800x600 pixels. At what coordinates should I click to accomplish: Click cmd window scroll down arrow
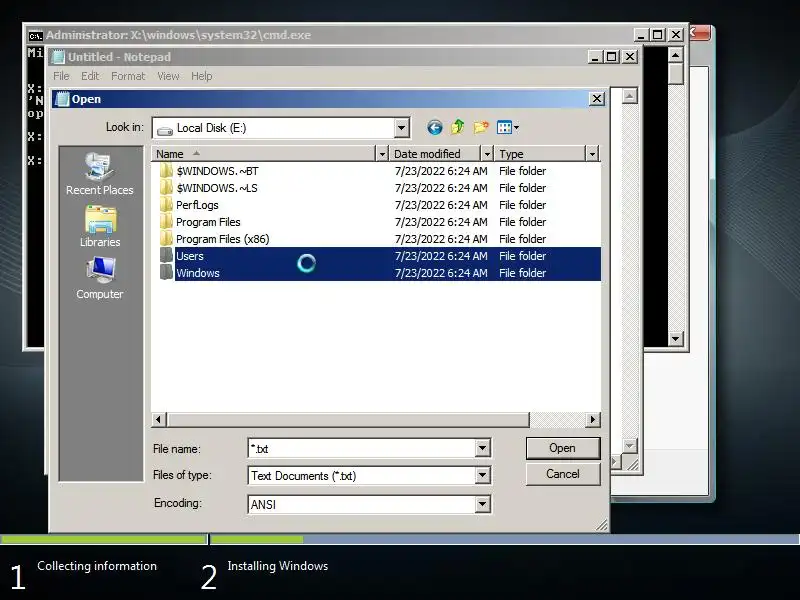[676, 338]
